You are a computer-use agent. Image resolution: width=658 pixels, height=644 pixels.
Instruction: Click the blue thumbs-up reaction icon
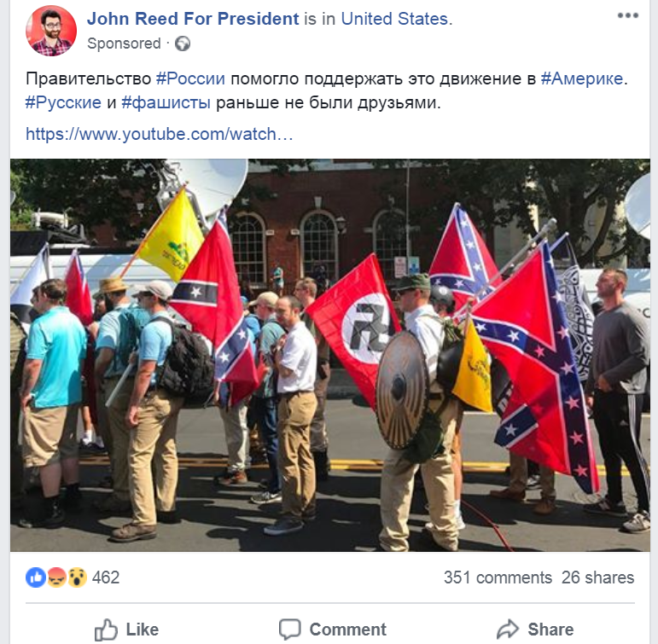point(36,577)
